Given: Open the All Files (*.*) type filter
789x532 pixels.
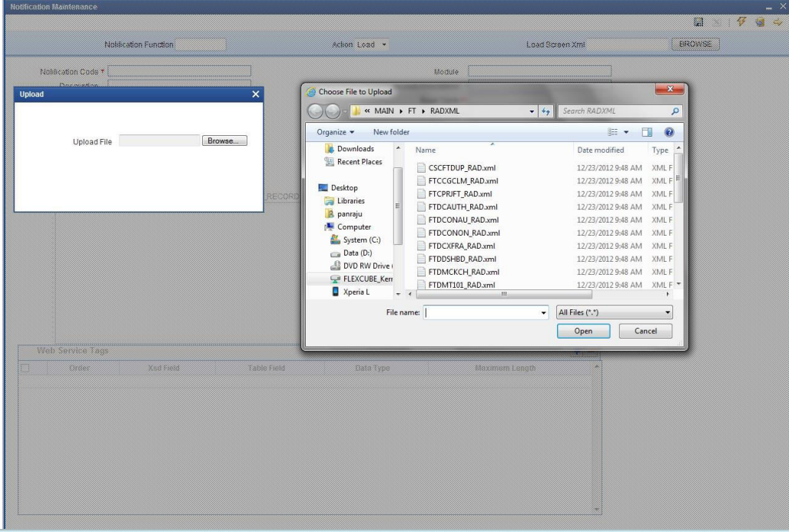Looking at the screenshot, I should click(x=614, y=312).
